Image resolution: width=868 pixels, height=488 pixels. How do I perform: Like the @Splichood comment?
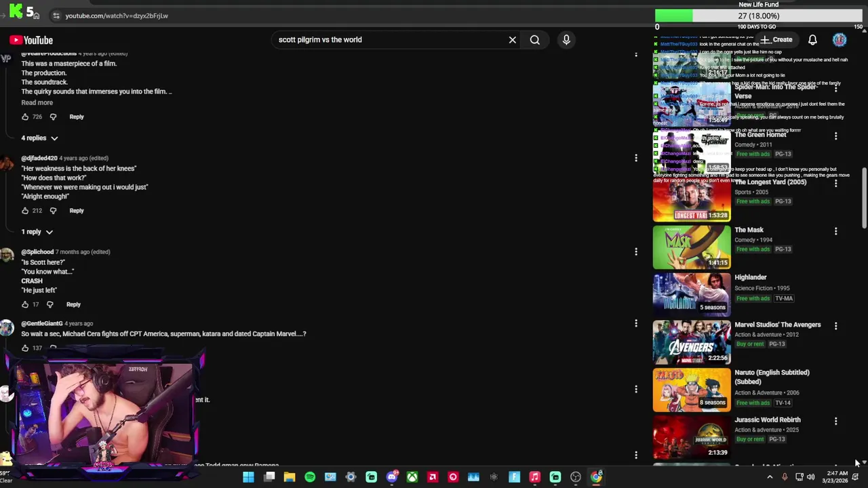tap(25, 304)
